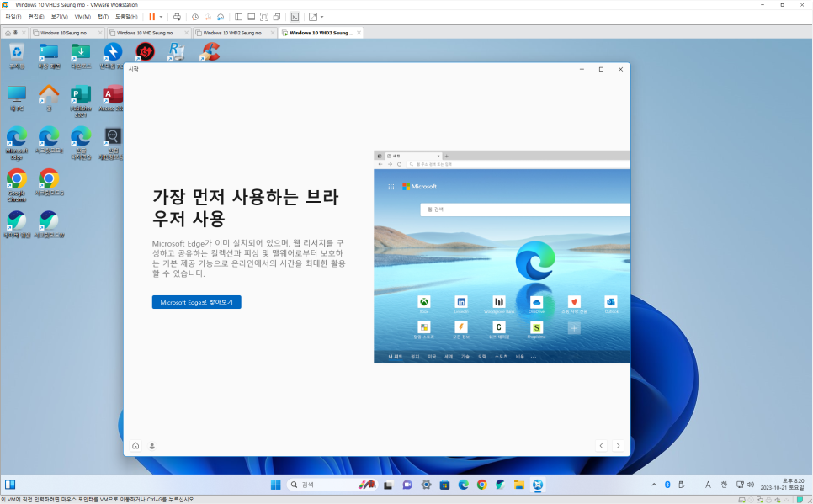Click the console view toolbar icon

(295, 17)
